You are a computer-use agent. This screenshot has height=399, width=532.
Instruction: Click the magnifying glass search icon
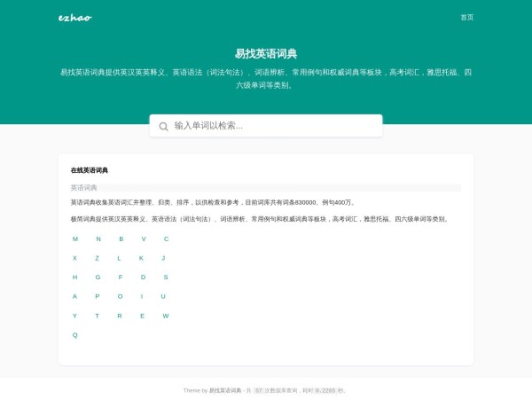163,126
